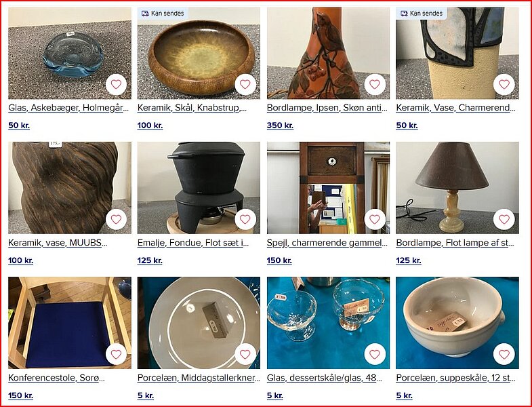Screen dimensions: 532x407
Task: Save the Ipsen table lamp to favorites
Action: pyautogui.click(x=375, y=84)
